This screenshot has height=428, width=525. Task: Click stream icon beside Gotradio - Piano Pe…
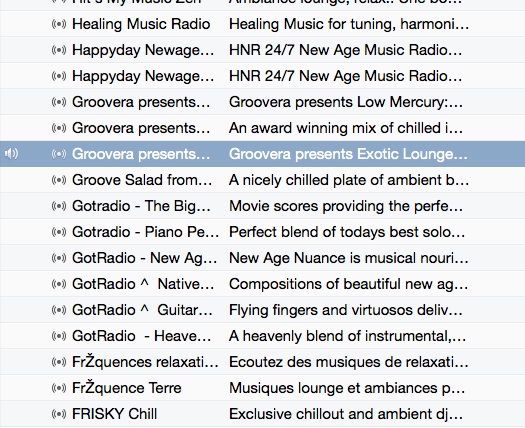pos(59,232)
